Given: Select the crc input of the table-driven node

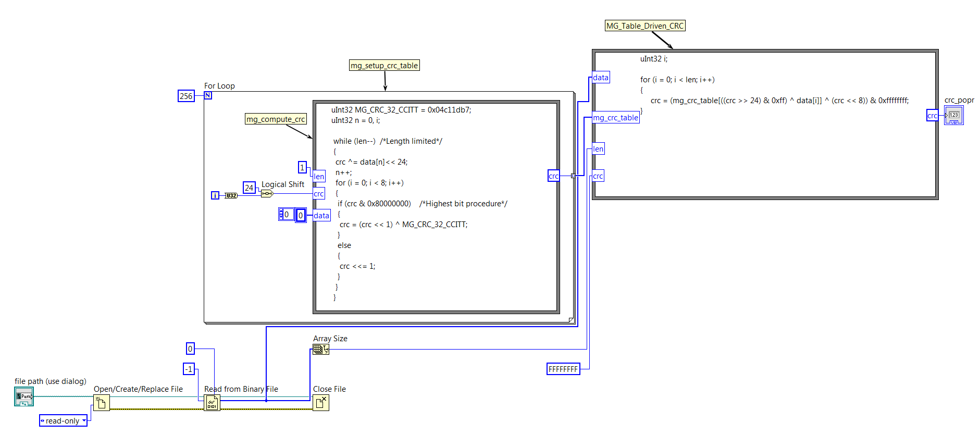Looking at the screenshot, I should click(x=598, y=176).
